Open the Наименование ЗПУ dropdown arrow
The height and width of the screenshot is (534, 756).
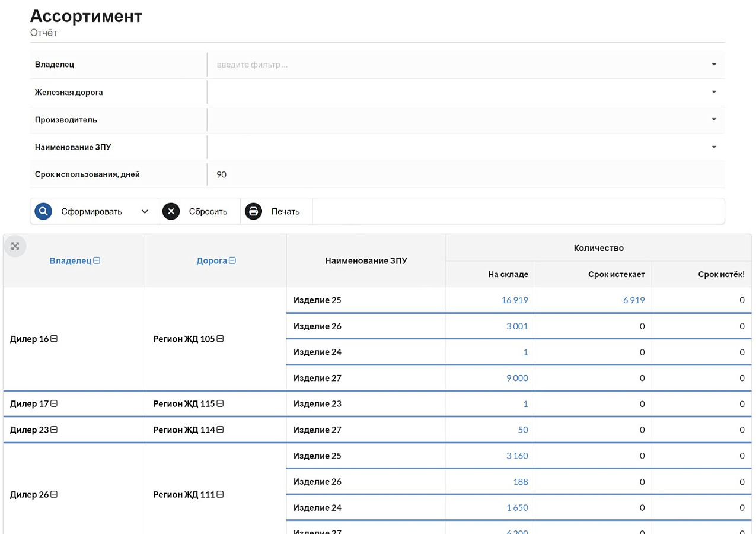(714, 147)
